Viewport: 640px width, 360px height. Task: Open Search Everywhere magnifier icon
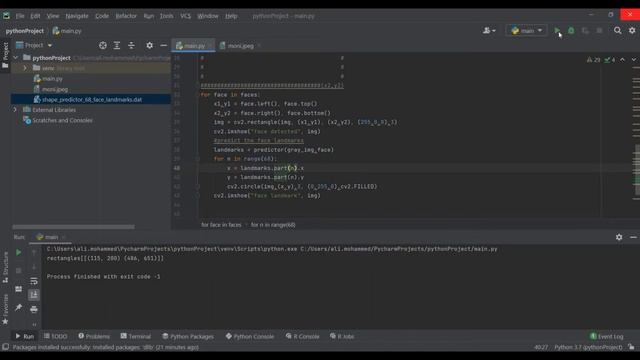click(618, 31)
